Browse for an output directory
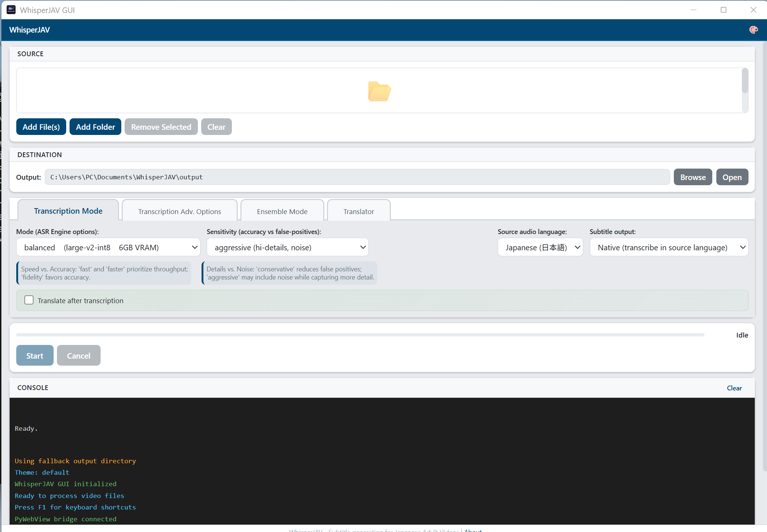 693,177
